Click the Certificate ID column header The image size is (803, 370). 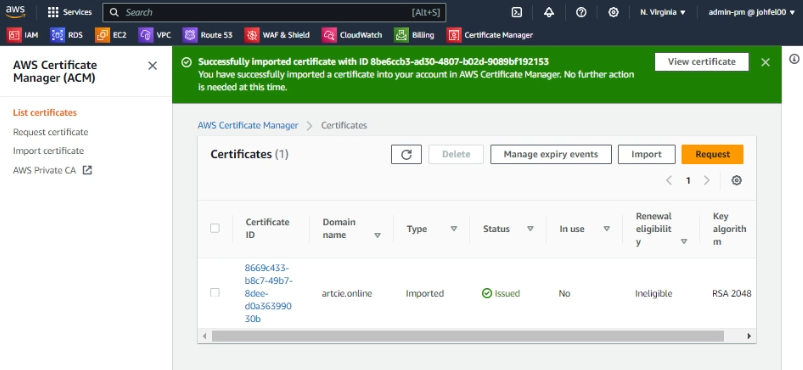(267, 229)
